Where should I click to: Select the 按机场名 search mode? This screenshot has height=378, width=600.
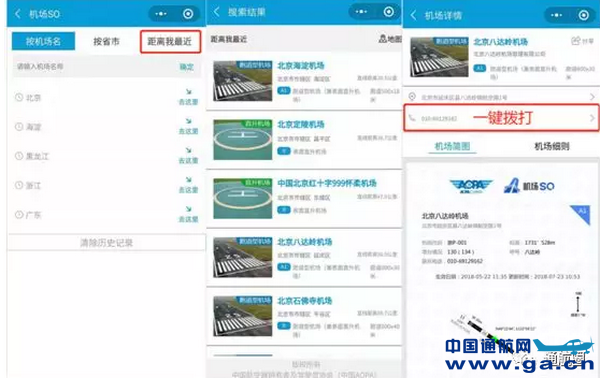[43, 41]
